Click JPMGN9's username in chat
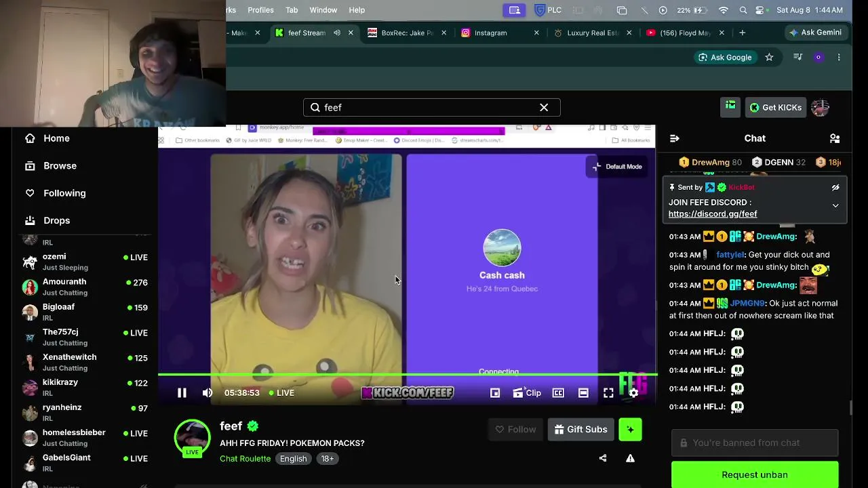868x488 pixels. [x=747, y=304]
